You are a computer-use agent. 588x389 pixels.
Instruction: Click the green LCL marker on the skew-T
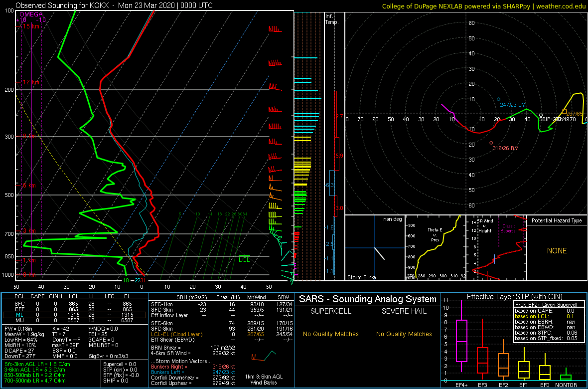click(x=244, y=258)
